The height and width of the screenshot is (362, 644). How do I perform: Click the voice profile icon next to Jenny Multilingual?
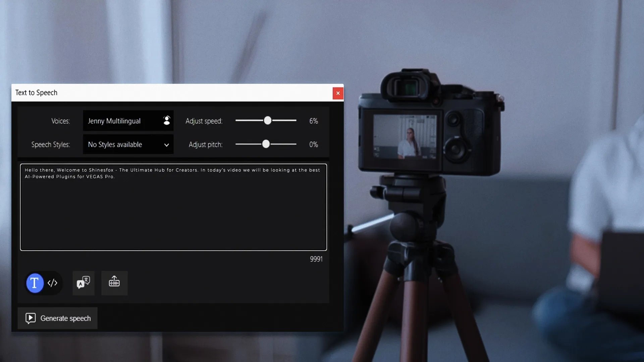(x=166, y=120)
